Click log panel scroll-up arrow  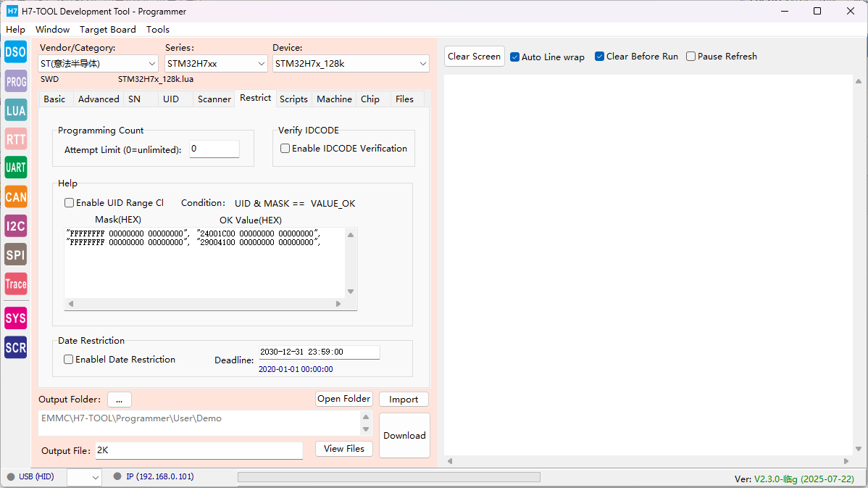[859, 81]
